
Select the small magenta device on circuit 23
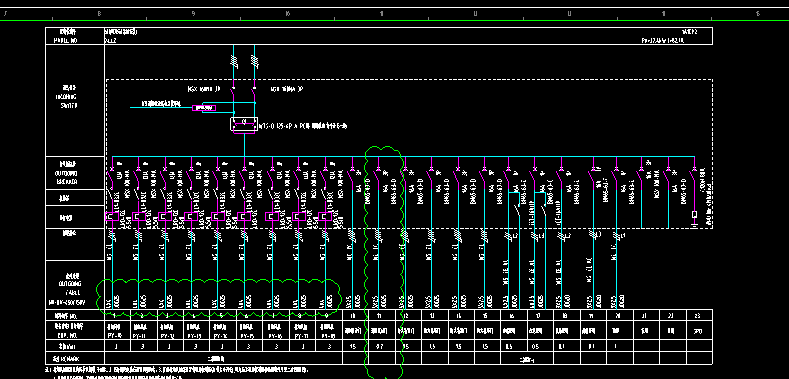point(694,215)
